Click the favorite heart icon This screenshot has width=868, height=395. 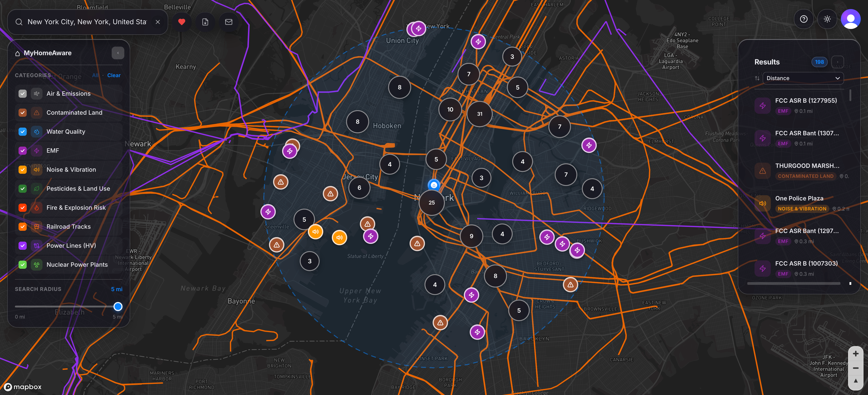(x=182, y=22)
